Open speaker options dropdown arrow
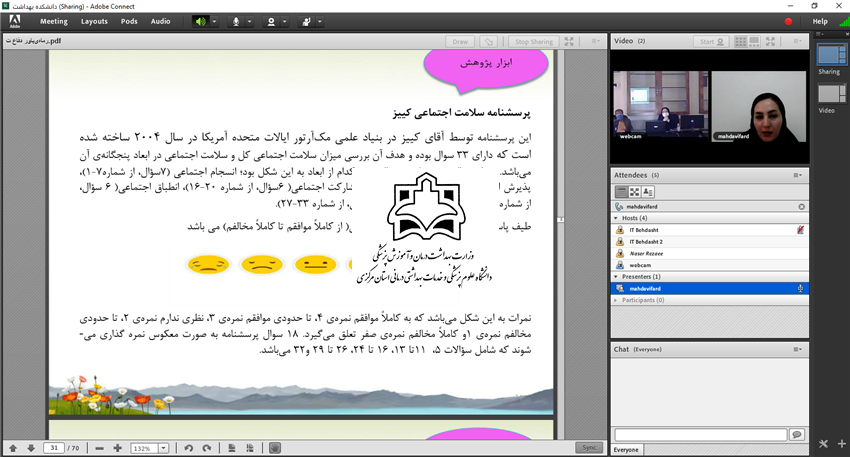 [x=214, y=22]
